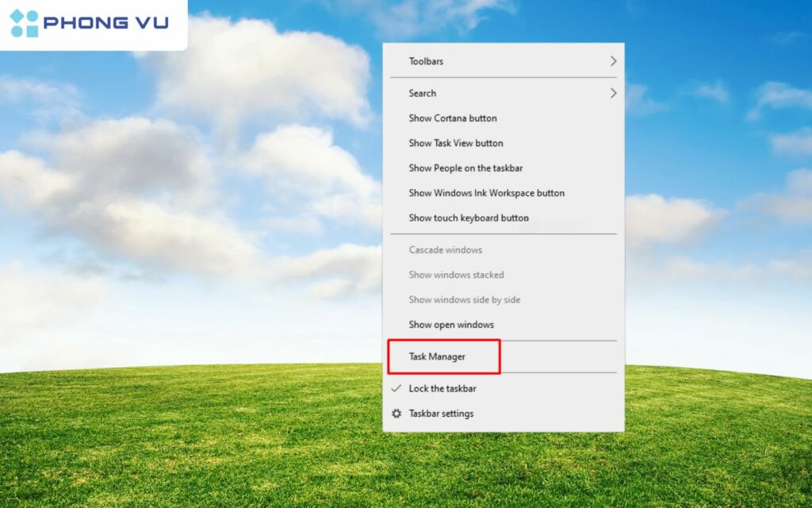Click the Phong Vu logo icon
This screenshot has width=812, height=508.
[x=24, y=23]
